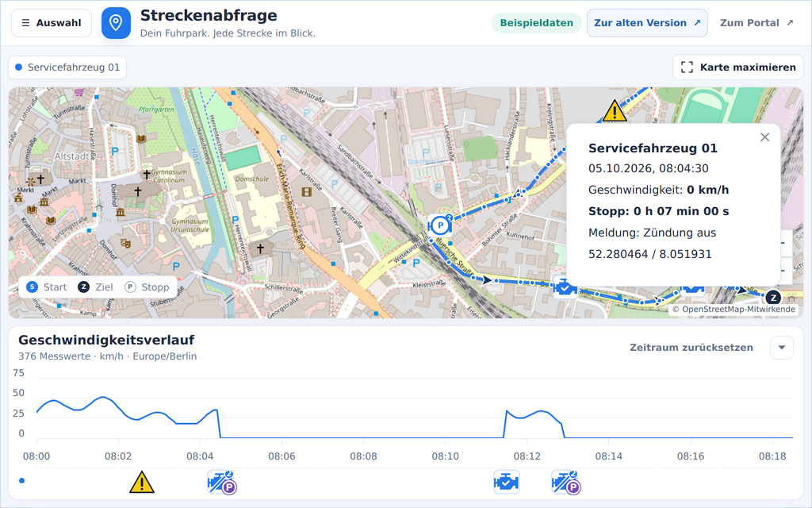Click the Altstadt label on the map
Screen dimensions: 812x508
[x=71, y=156]
